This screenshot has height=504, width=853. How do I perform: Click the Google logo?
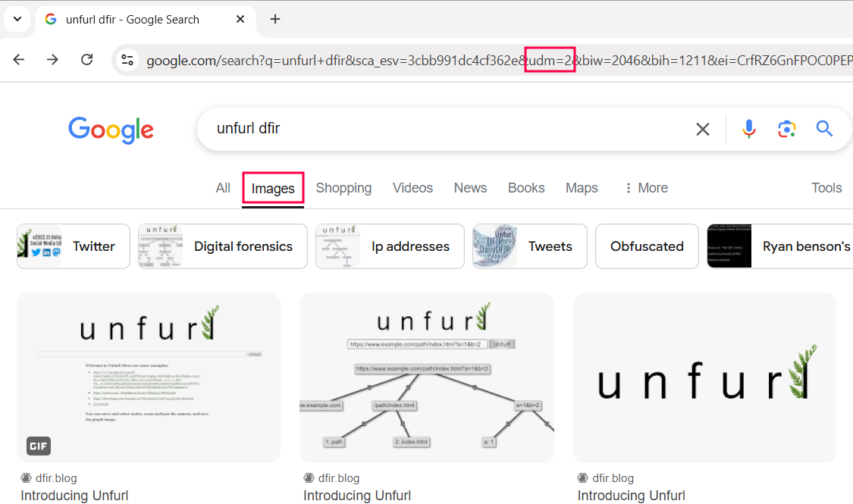(x=111, y=130)
